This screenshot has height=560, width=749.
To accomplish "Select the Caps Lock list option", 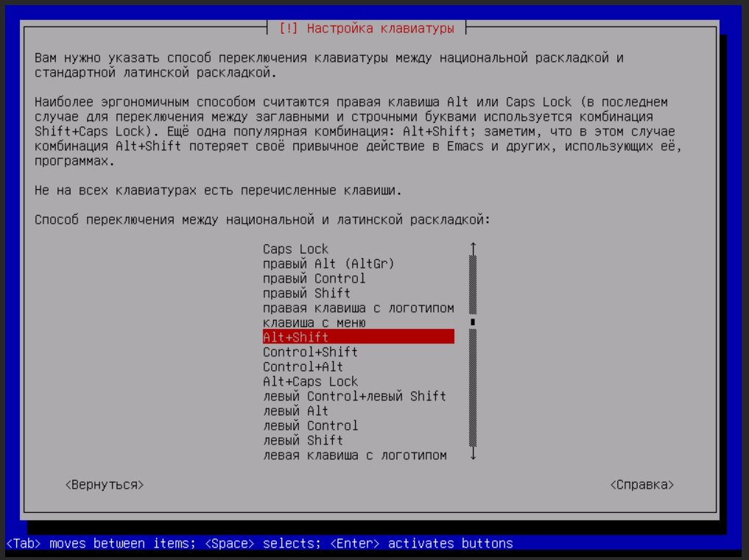I will [296, 249].
